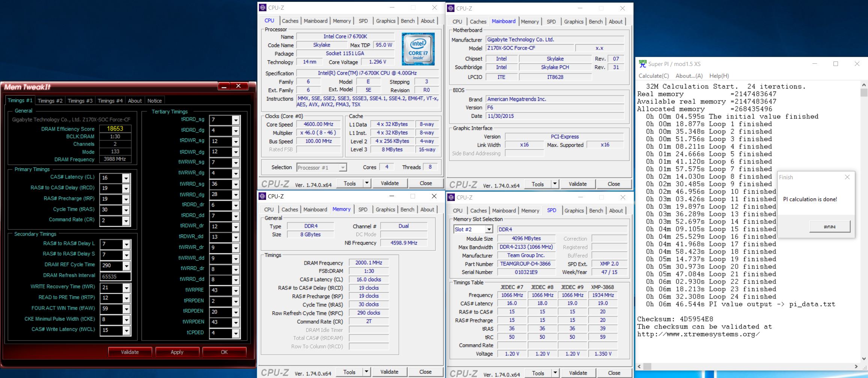868x378 pixels.
Task: Click CPU-Z icon in Mainboard window title
Action: (451, 8)
